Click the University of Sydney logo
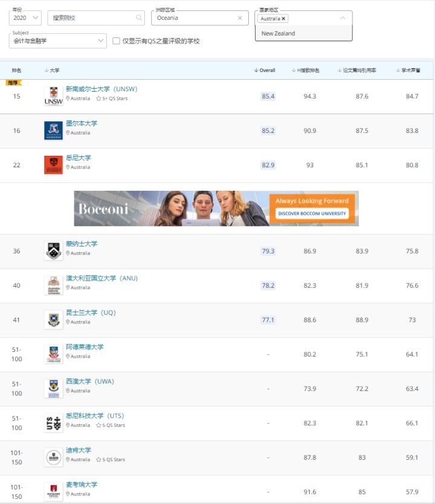Screen dimensions: 435x504 click(x=53, y=165)
